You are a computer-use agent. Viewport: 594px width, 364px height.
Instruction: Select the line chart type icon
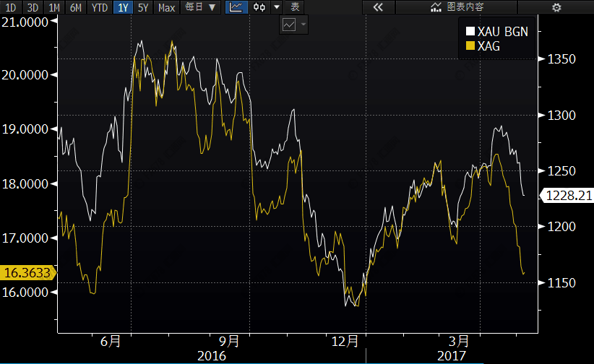[236, 7]
